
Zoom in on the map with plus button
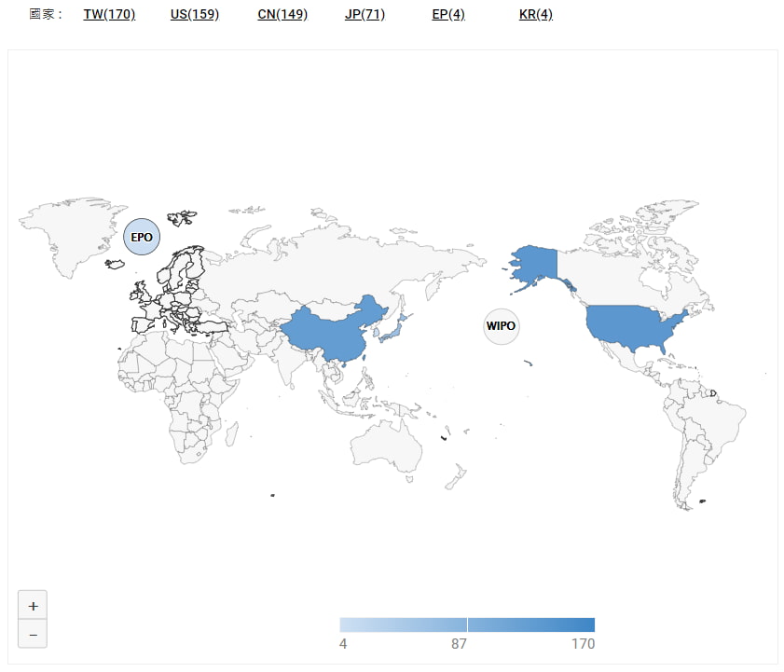[x=33, y=605]
